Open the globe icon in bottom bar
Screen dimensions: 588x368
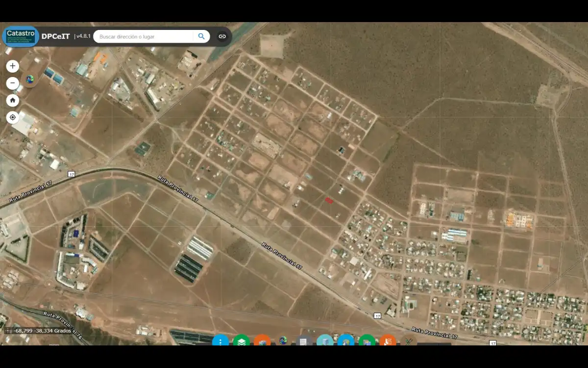click(x=283, y=341)
